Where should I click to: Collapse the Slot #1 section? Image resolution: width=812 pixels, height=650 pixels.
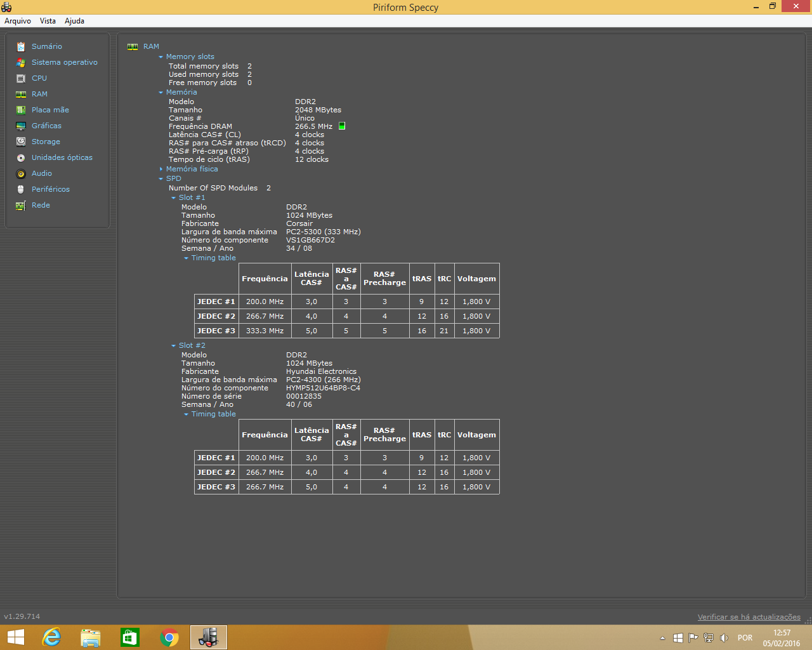[x=173, y=198]
